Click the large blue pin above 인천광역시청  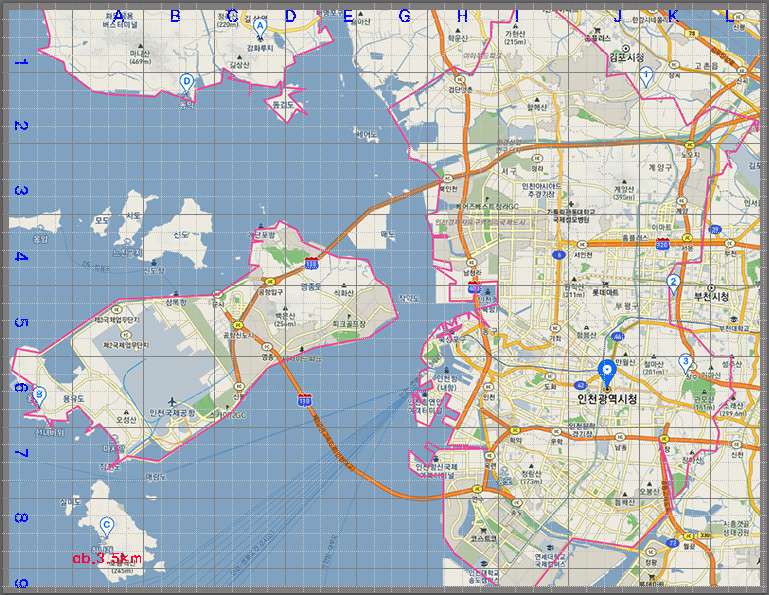(606, 372)
